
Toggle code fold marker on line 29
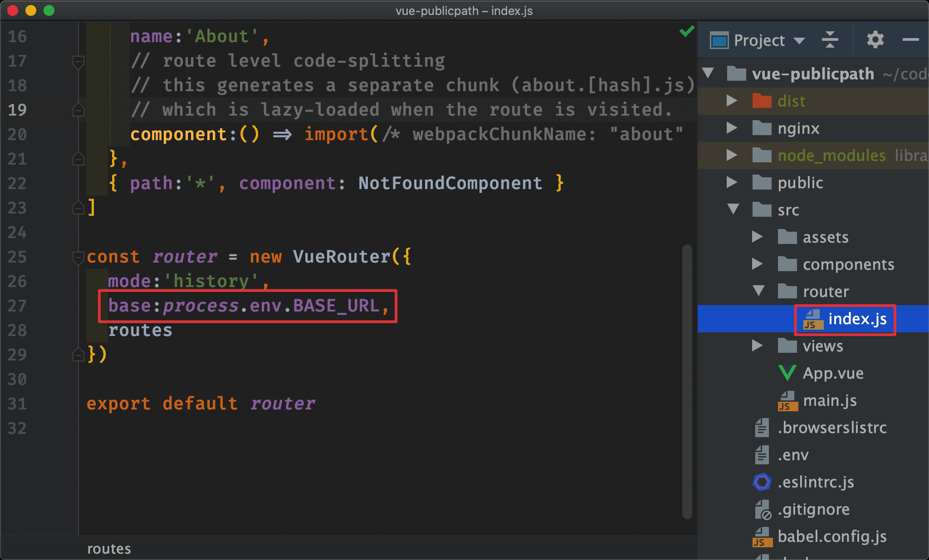click(x=78, y=355)
